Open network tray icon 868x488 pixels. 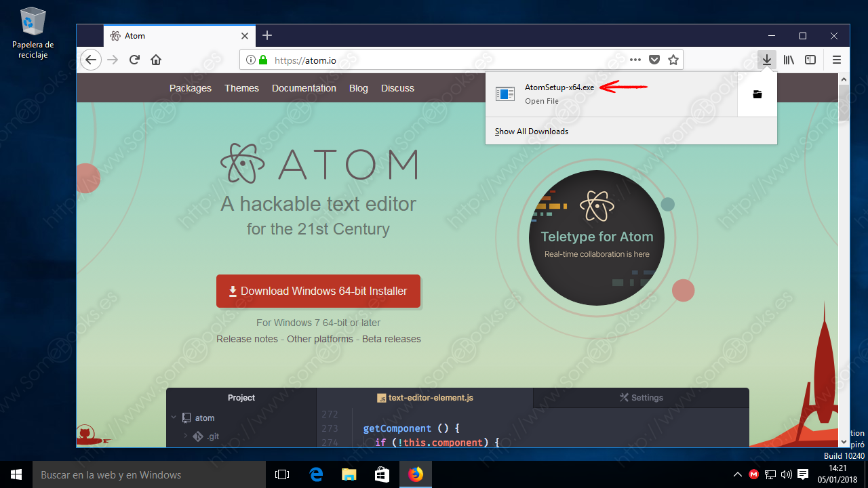coord(770,474)
